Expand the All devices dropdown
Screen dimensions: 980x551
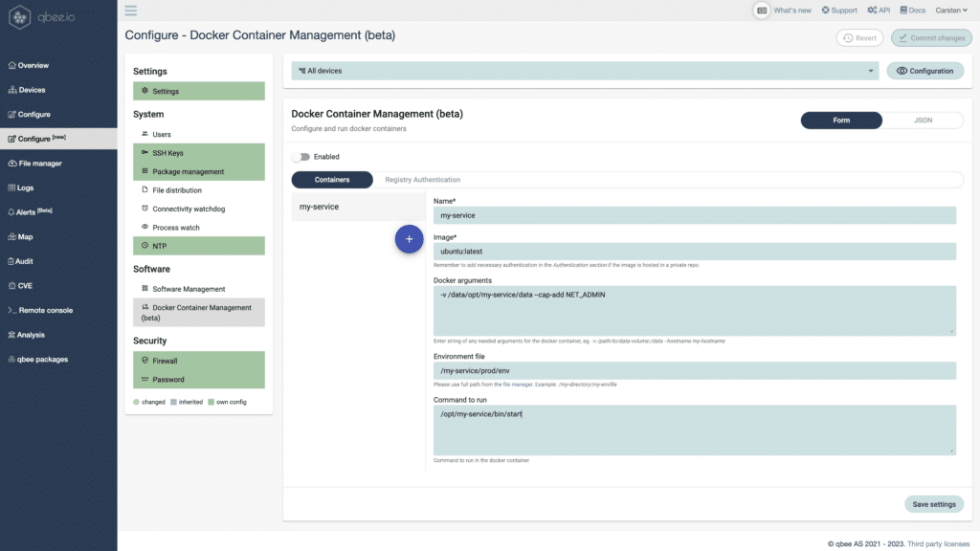pyautogui.click(x=585, y=71)
